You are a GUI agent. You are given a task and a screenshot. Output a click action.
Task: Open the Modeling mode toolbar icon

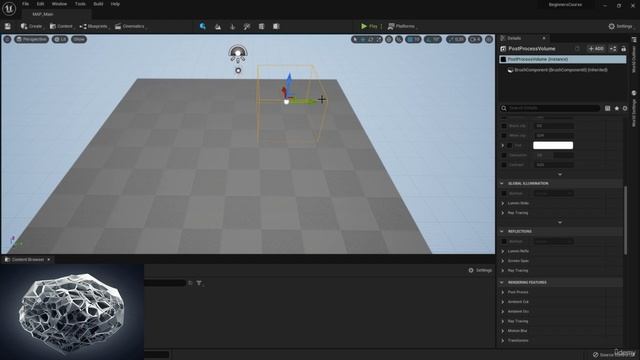point(261,27)
